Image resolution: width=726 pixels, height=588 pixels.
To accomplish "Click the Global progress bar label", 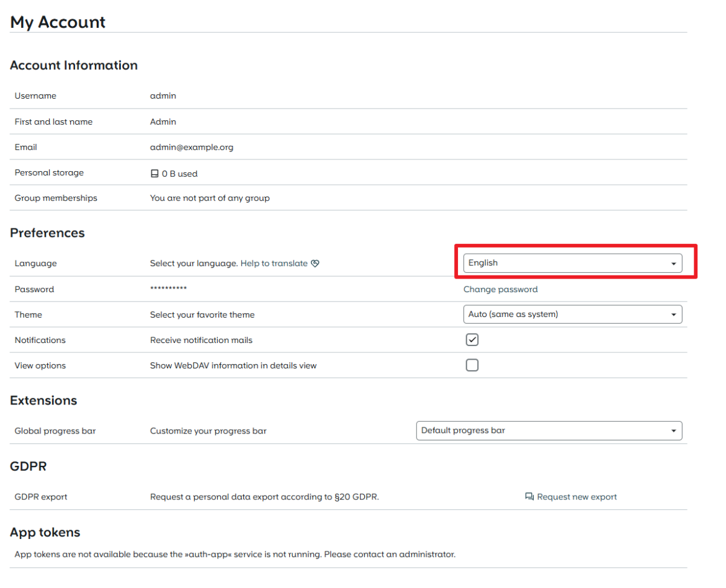I will pos(55,431).
